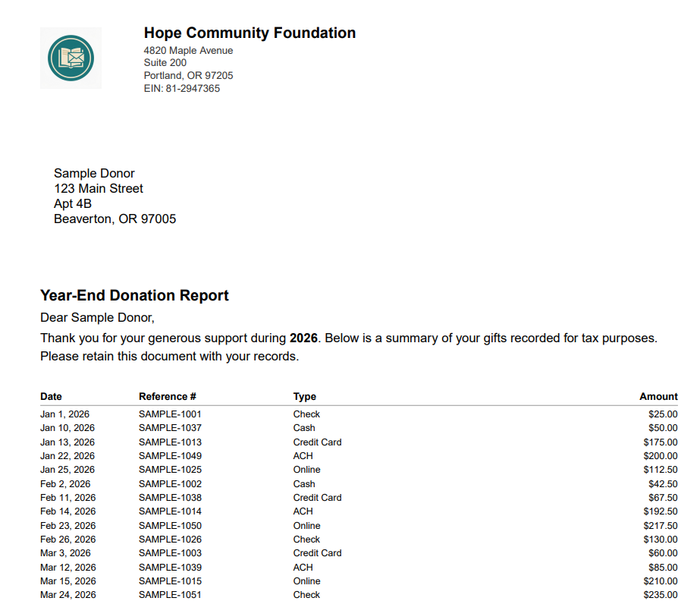The image size is (700, 601).
Task: Click the Mar 3, 2026 date cell
Action: pyautogui.click(x=65, y=553)
